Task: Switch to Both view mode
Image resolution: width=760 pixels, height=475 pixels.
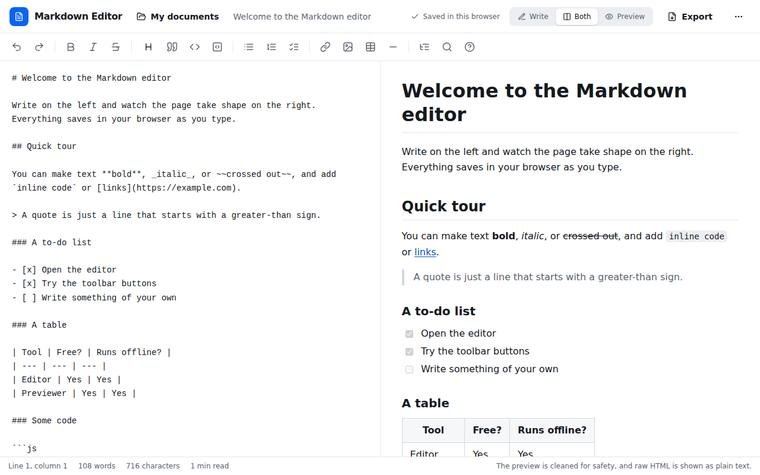Action: pos(577,16)
